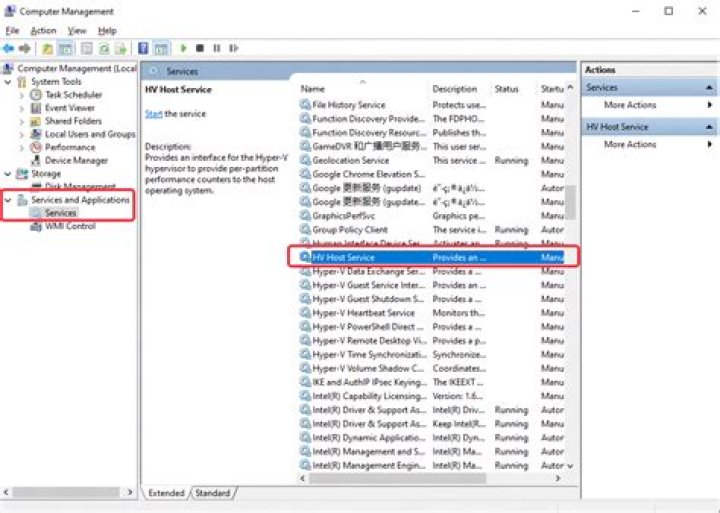Select the Performance icon in tree

36,147
